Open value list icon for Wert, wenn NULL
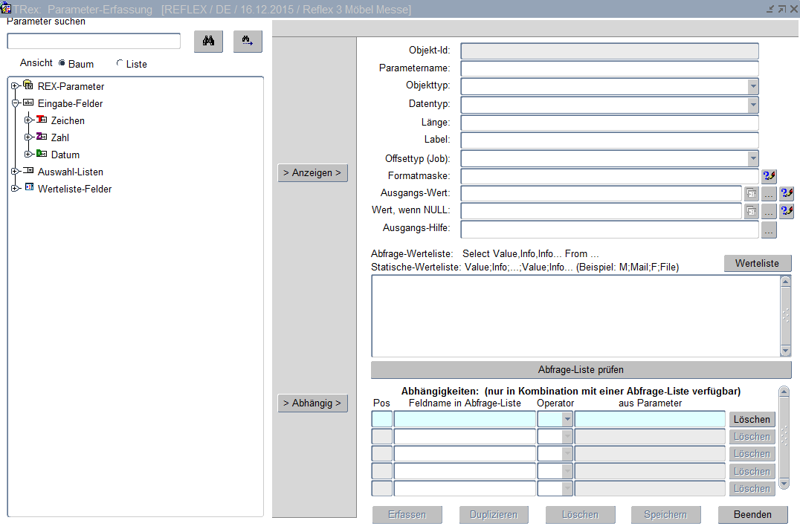800x532 pixels. [751, 212]
